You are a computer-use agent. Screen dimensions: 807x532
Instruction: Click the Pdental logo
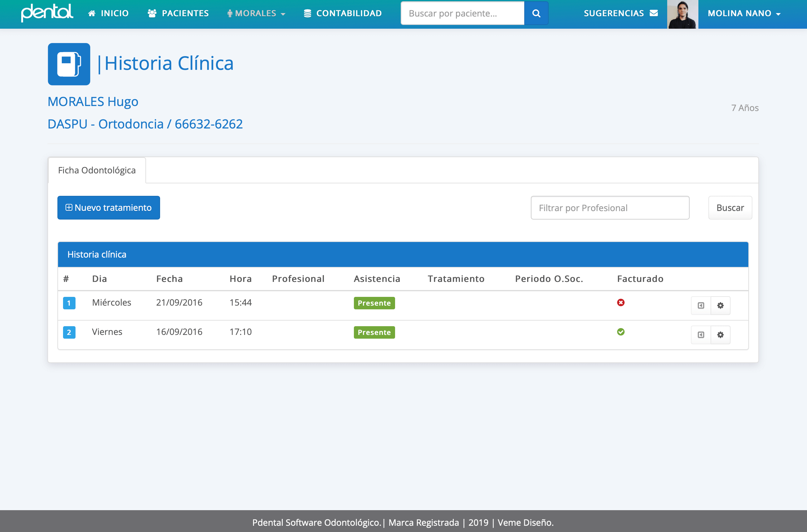[47, 13]
